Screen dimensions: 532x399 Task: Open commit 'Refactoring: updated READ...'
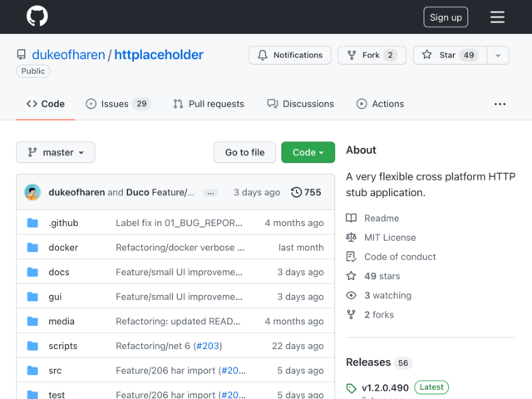[178, 322]
